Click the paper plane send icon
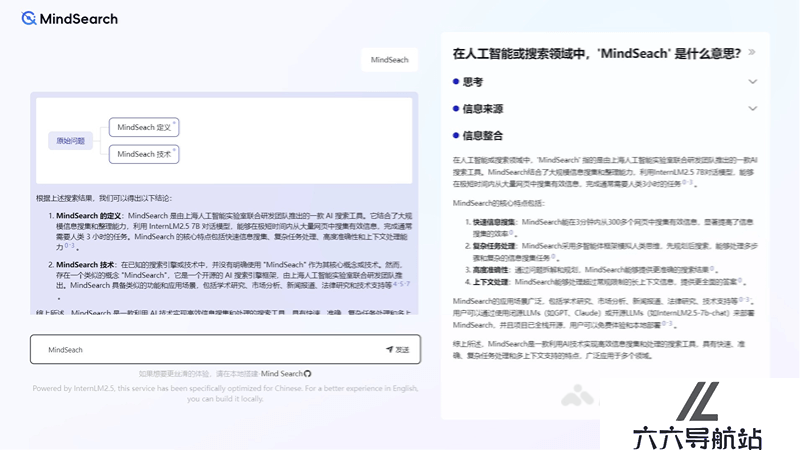The width and height of the screenshot is (800, 450). click(389, 349)
